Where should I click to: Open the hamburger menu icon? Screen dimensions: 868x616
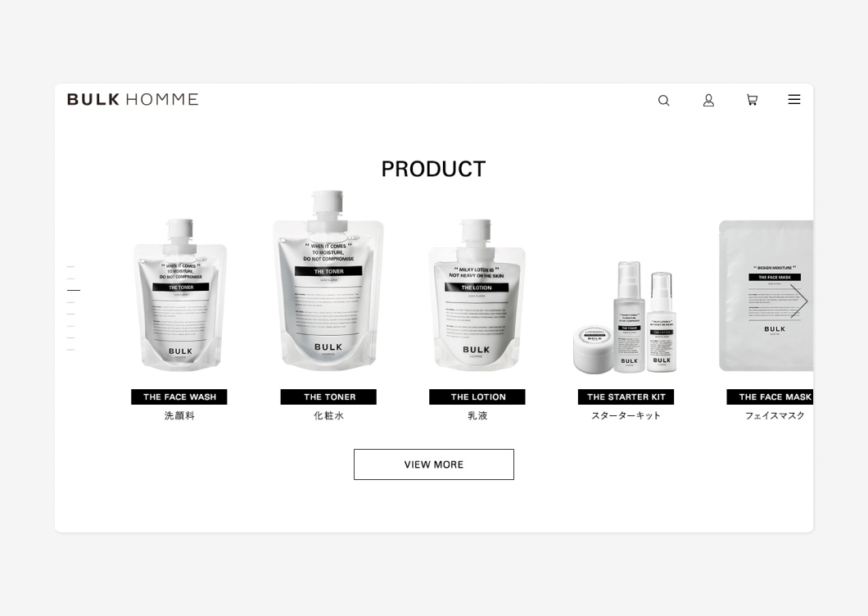coord(794,99)
